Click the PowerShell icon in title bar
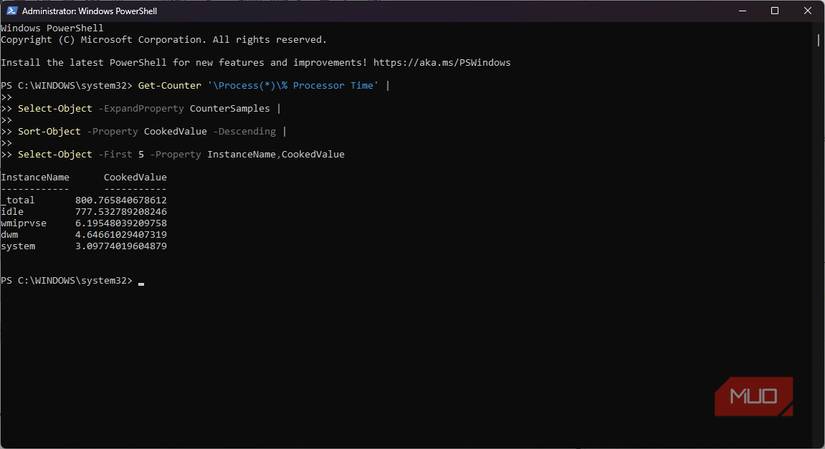 click(x=12, y=11)
